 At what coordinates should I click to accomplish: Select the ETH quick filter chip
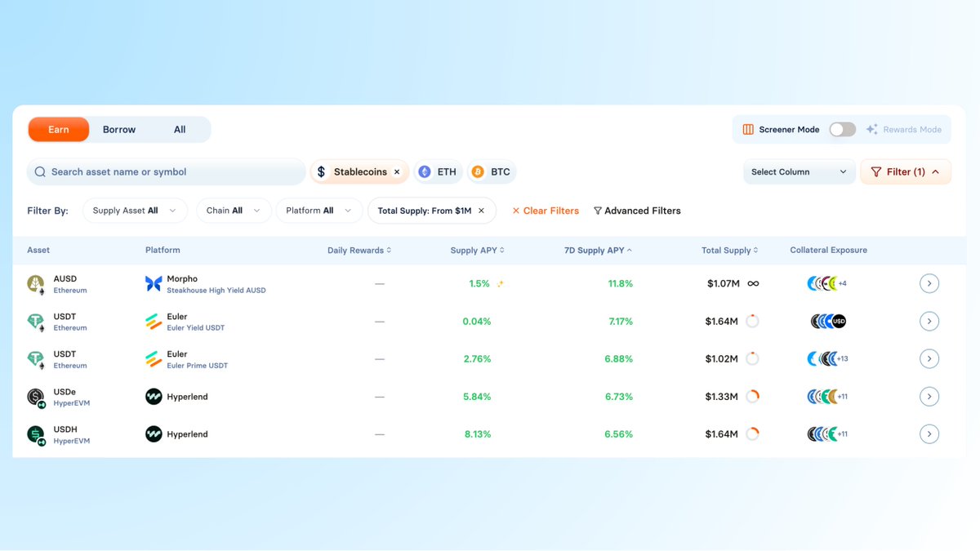pos(439,172)
